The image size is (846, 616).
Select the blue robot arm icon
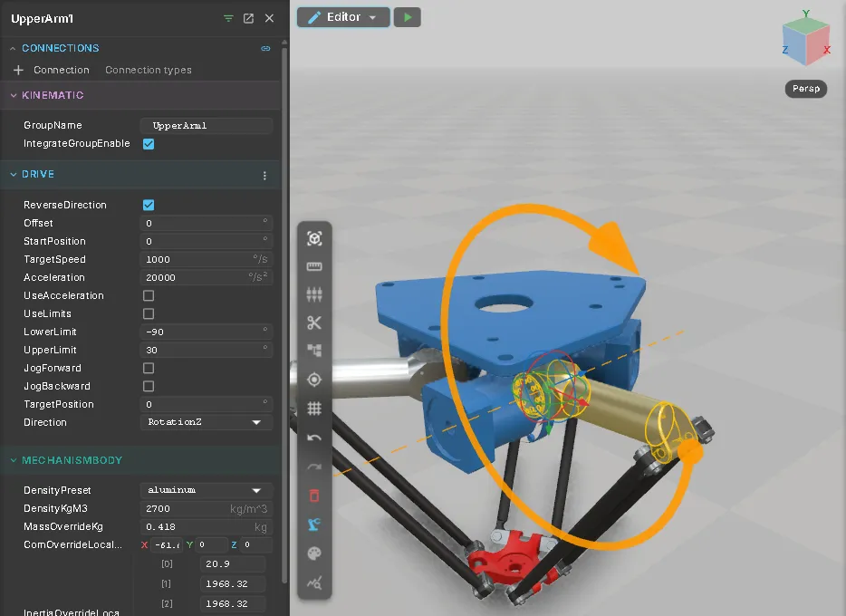click(x=314, y=524)
